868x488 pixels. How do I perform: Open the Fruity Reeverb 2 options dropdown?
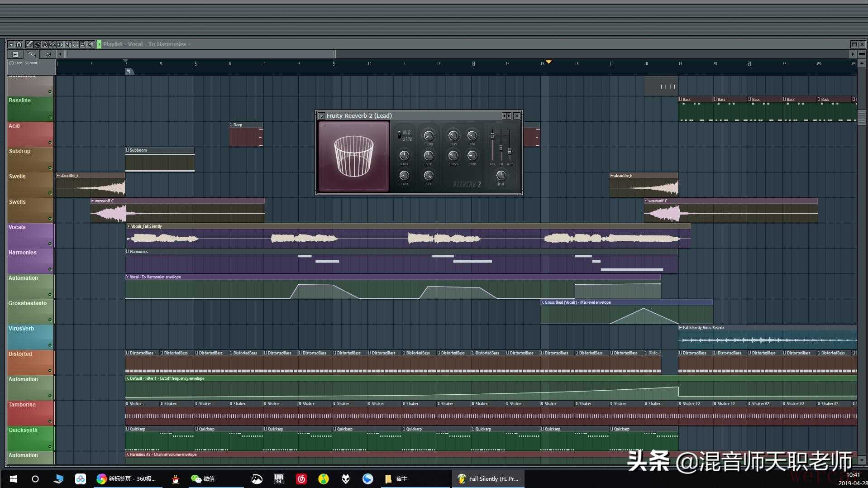321,116
